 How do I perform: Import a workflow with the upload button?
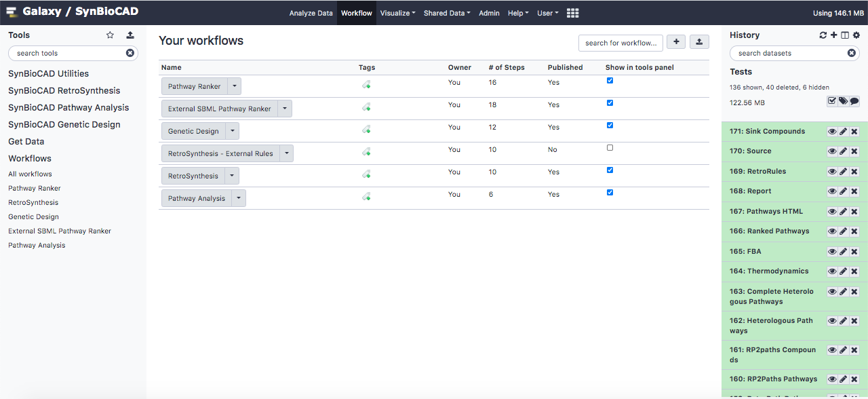[x=699, y=42]
